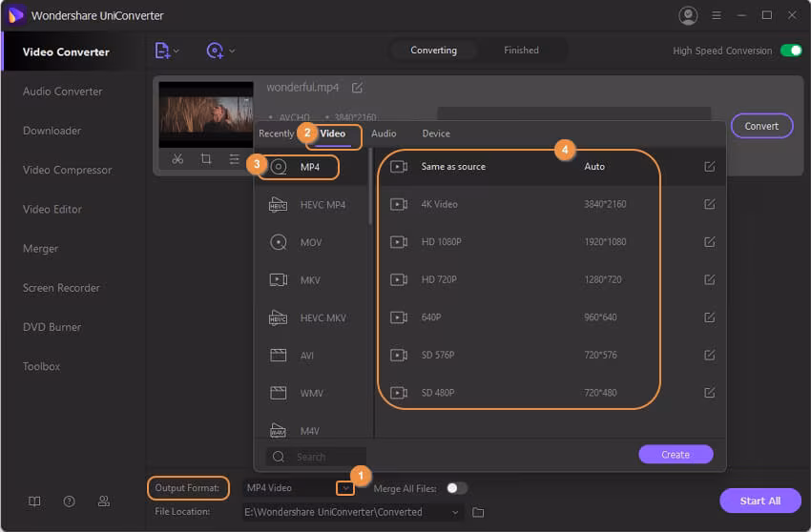
Task: Click the add files icon
Action: coord(162,51)
